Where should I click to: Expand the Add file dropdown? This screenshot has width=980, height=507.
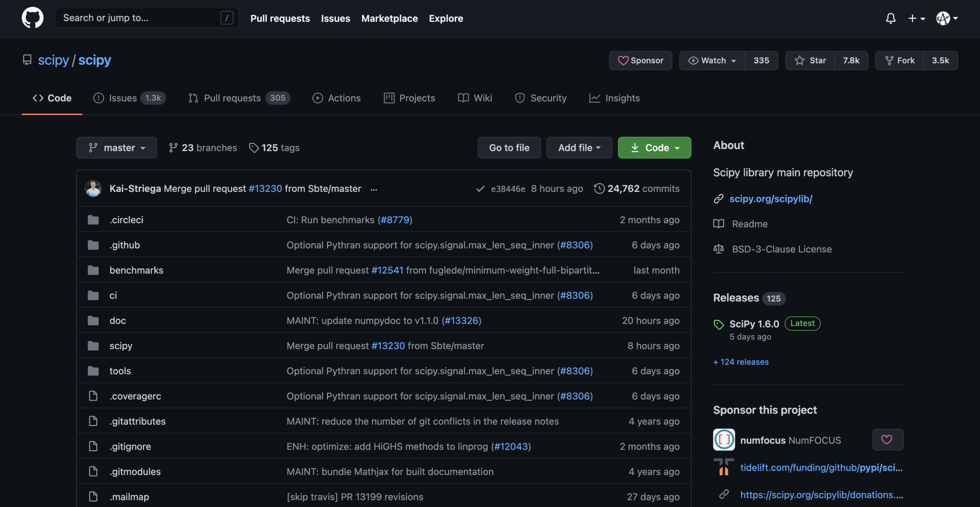click(x=579, y=148)
